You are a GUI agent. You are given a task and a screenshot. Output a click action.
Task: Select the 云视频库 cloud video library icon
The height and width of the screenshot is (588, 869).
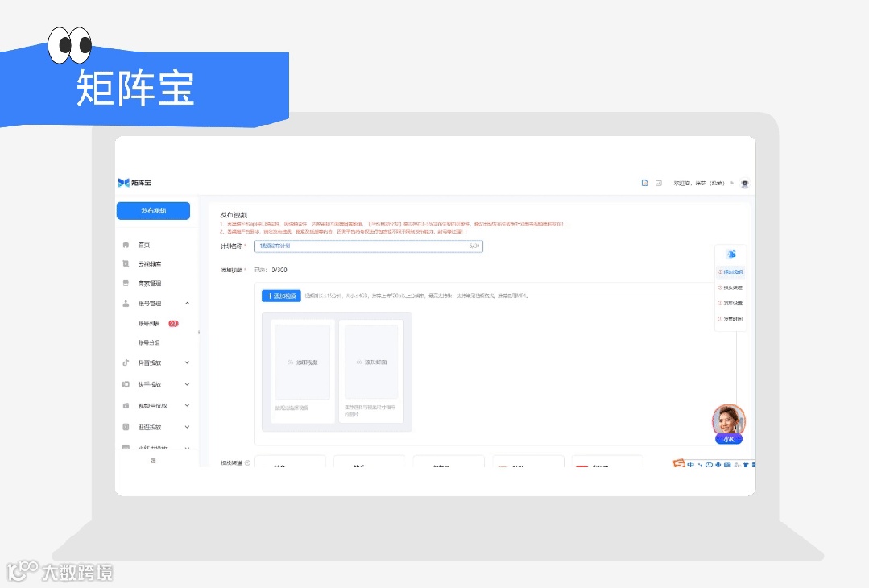point(126,263)
